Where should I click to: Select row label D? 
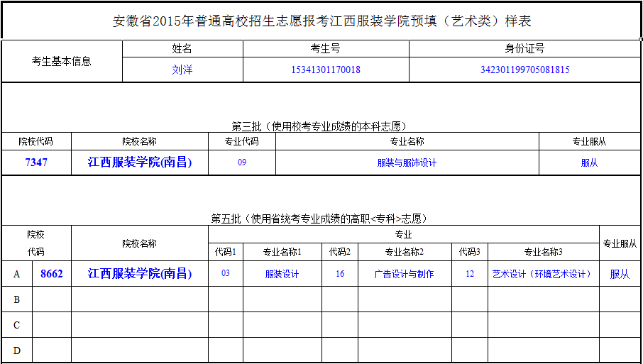[17, 350]
